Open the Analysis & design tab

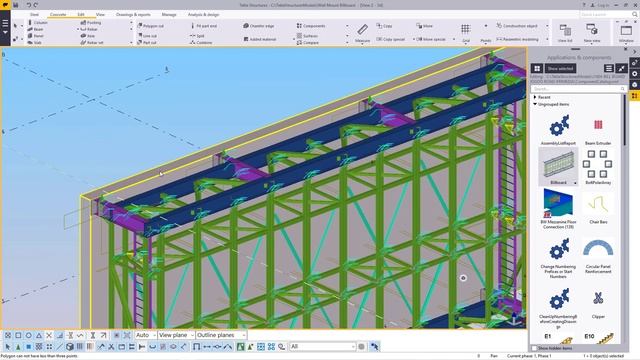click(x=203, y=14)
